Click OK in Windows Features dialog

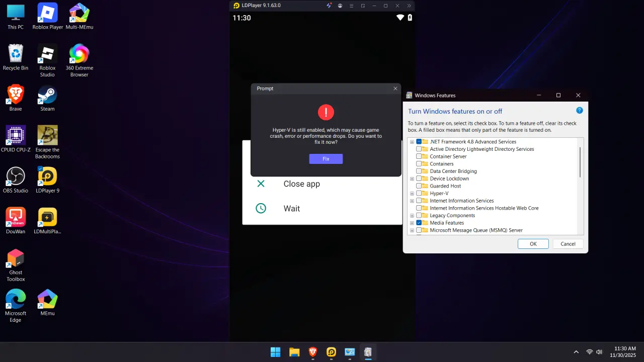(x=533, y=244)
